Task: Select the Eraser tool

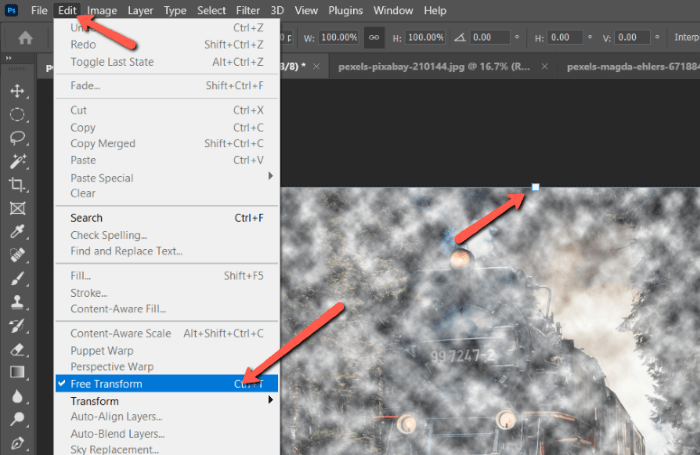Action: point(17,349)
